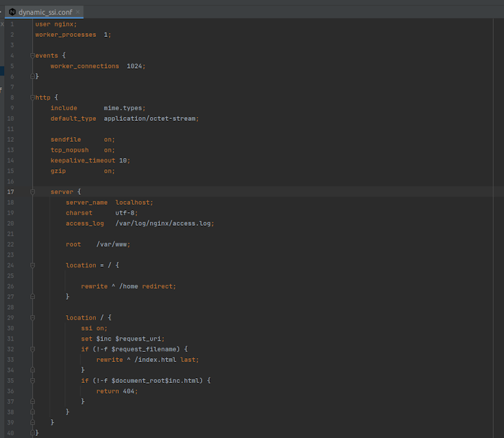
Task: Click the end fold marker on line 40
Action: pos(32,433)
